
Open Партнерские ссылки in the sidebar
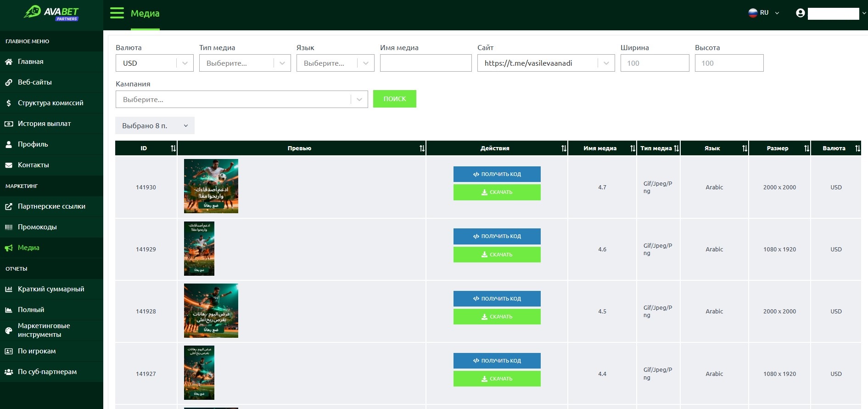(x=51, y=206)
